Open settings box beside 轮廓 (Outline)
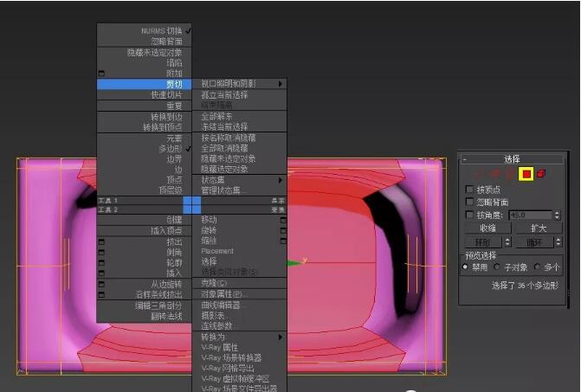581x392 pixels. [x=101, y=263]
